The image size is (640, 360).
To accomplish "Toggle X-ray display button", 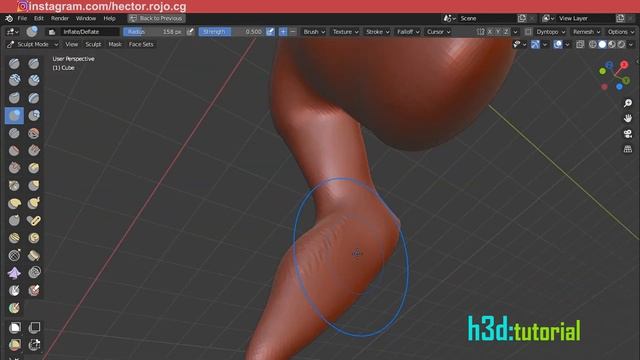I will pos(580,44).
